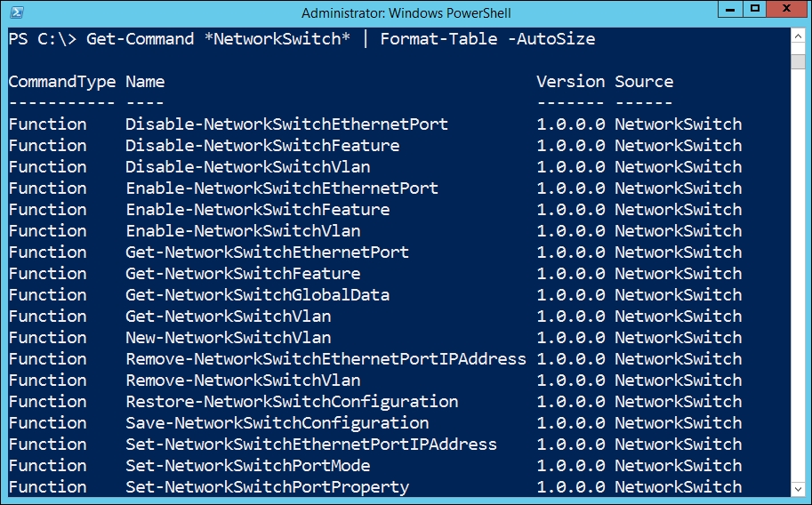Image resolution: width=812 pixels, height=505 pixels.
Task: Click the vertical scrollbar thumb
Action: pyautogui.click(x=798, y=60)
